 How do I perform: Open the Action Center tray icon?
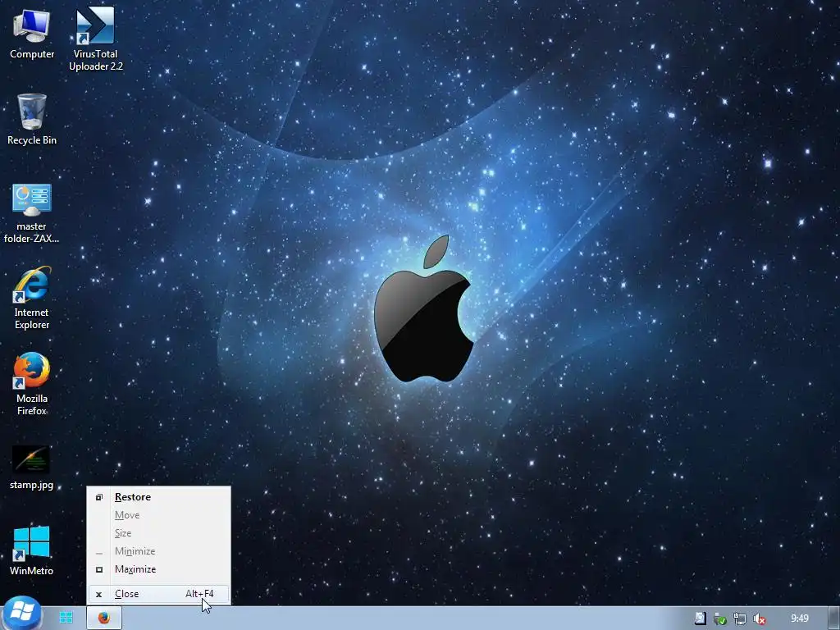click(x=700, y=619)
